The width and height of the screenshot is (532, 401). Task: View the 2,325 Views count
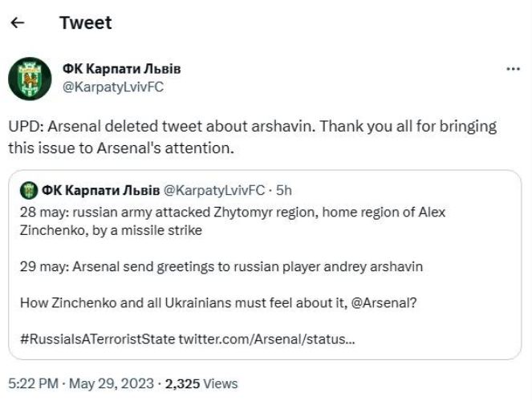pos(202,383)
